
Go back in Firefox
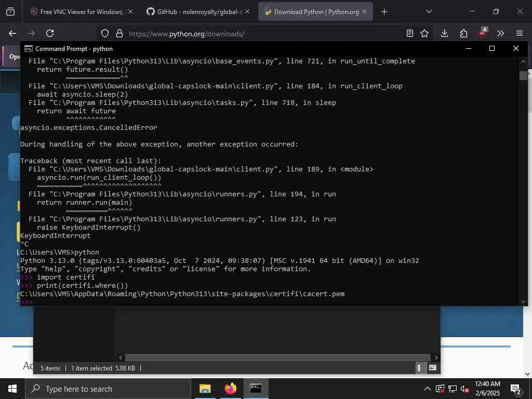[12, 33]
